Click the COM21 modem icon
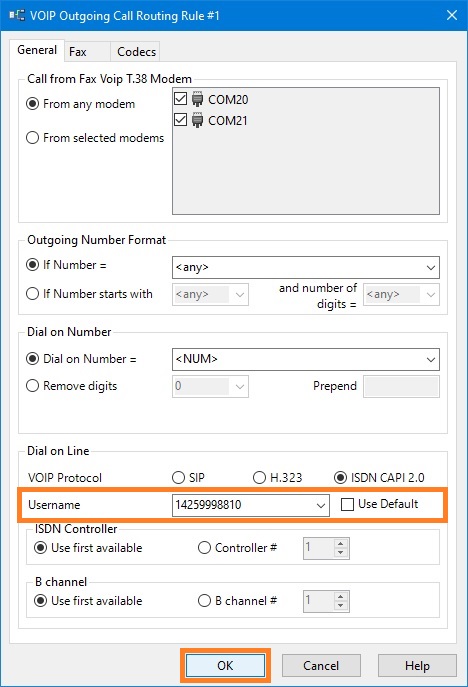 197,120
